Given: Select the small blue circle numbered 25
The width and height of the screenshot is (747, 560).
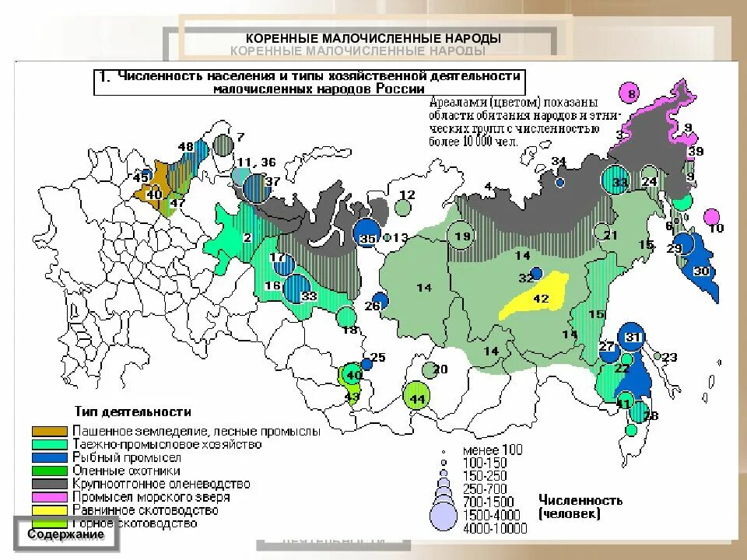Looking at the screenshot, I should click(366, 364).
